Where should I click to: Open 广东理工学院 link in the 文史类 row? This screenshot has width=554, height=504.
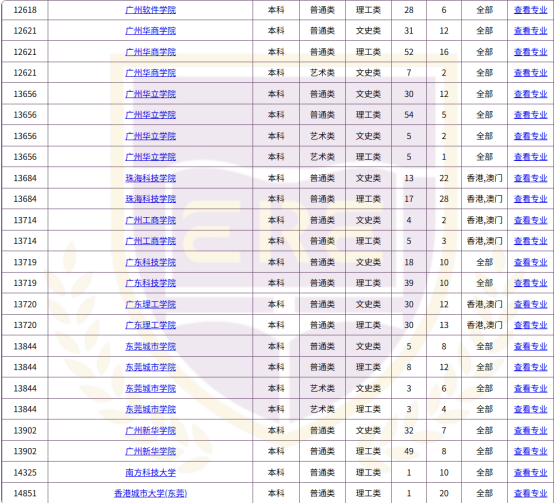[151, 304]
